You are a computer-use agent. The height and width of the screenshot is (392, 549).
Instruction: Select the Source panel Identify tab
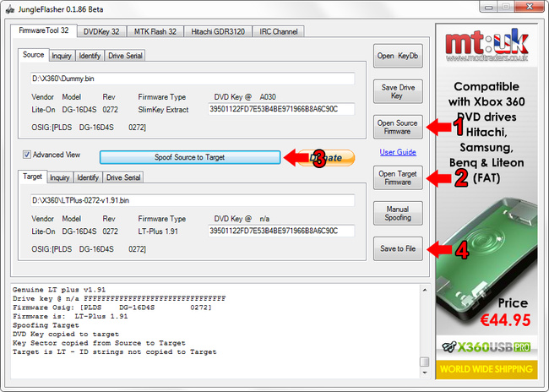[90, 56]
